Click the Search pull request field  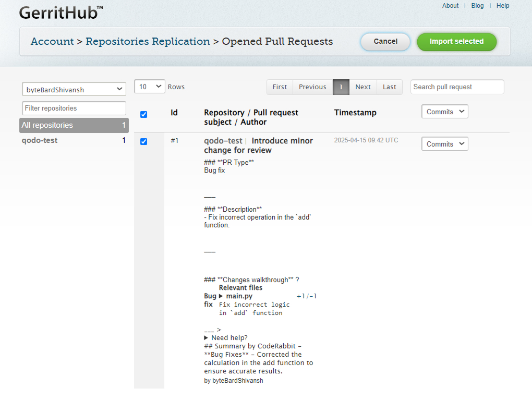[x=457, y=87]
